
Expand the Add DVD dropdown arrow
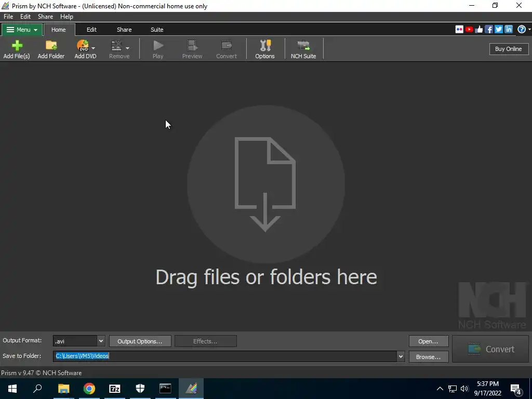94,48
